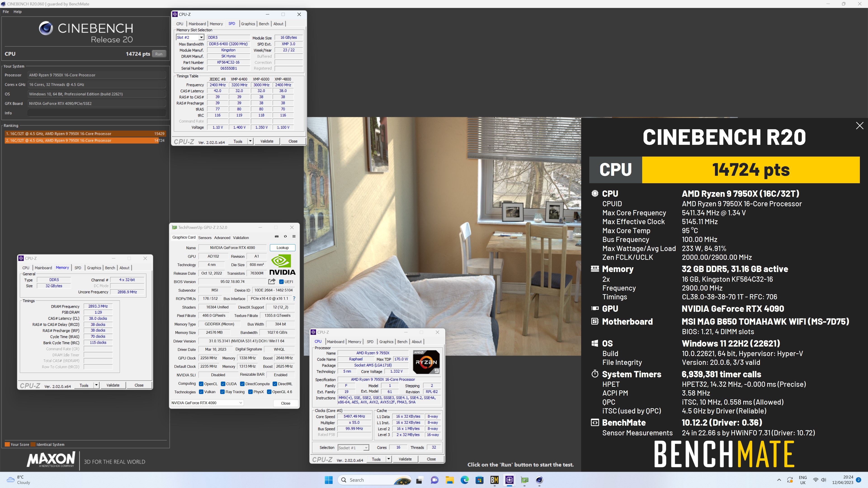This screenshot has height=488, width=868.
Task: Open Cinebench from the taskbar
Action: click(540, 480)
